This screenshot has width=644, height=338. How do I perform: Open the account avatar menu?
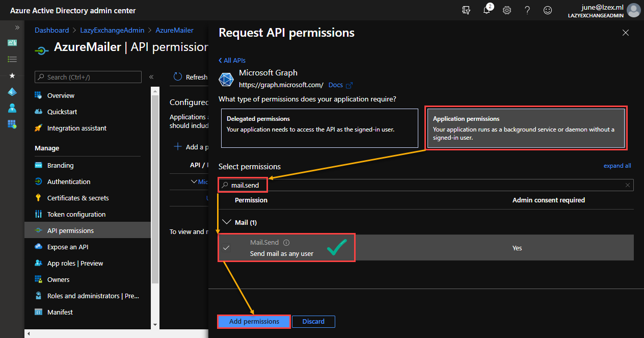coord(634,10)
